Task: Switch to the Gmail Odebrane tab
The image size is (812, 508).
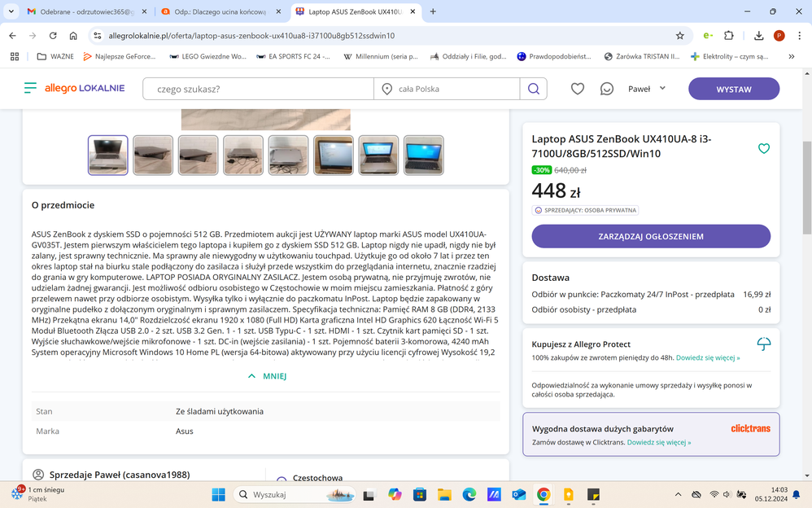Action: pyautogui.click(x=86, y=11)
